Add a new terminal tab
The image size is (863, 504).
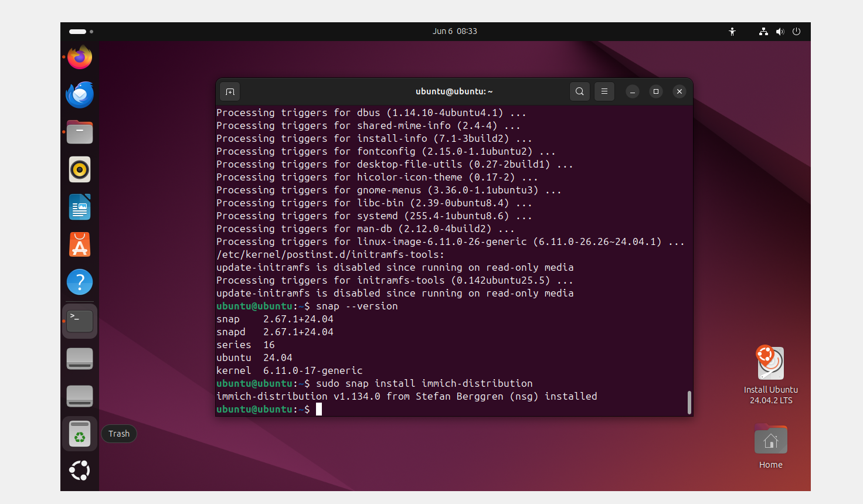click(230, 91)
